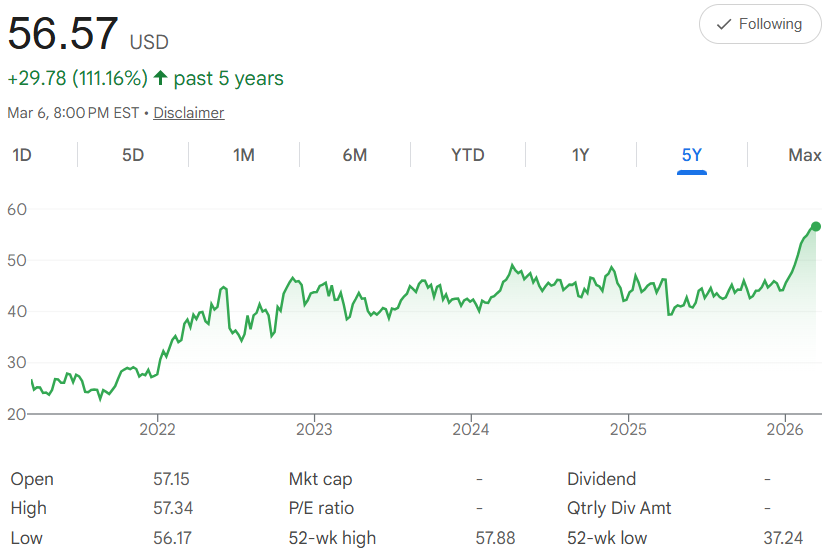Open the Disclaimer link

188,113
